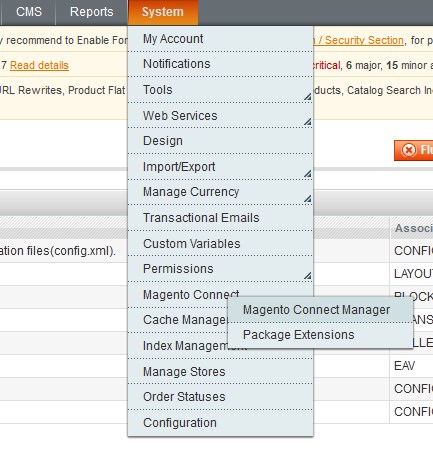Select My Account from System menu
The width and height of the screenshot is (433, 451).
click(x=220, y=39)
